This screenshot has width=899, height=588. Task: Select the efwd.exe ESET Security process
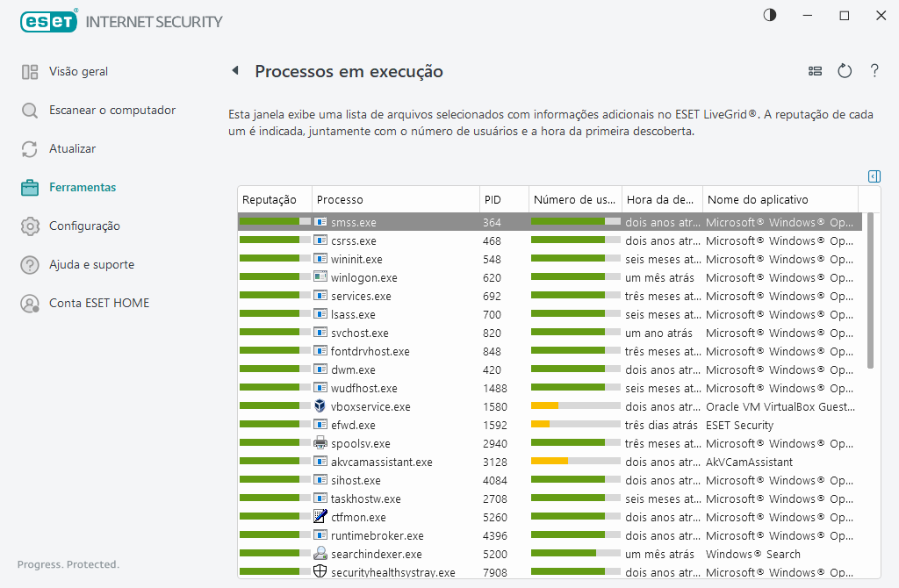click(395, 425)
